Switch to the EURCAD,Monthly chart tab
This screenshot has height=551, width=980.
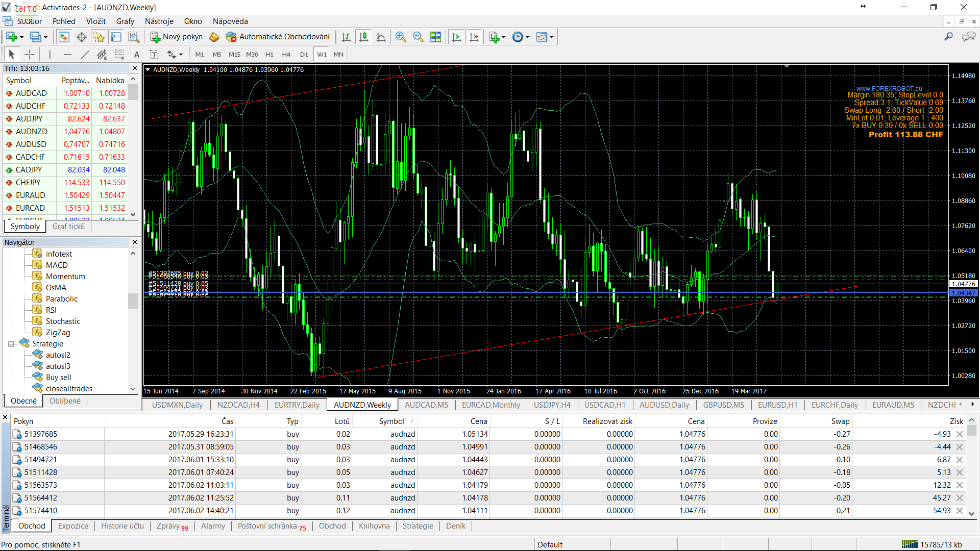coord(491,405)
